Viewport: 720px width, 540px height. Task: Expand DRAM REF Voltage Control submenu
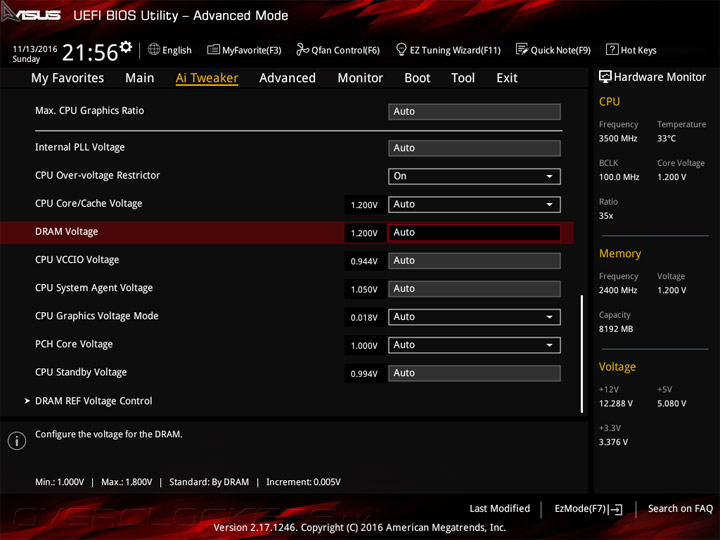[x=93, y=401]
